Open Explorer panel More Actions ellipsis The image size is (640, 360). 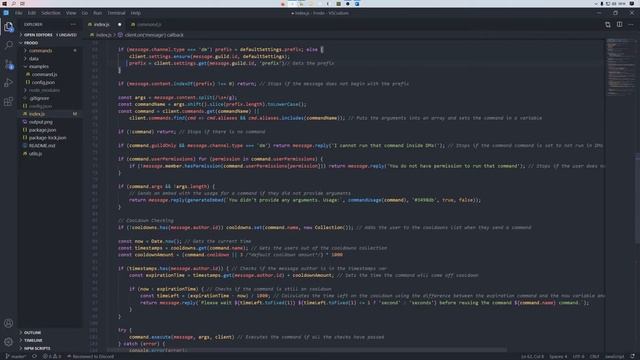click(73, 24)
